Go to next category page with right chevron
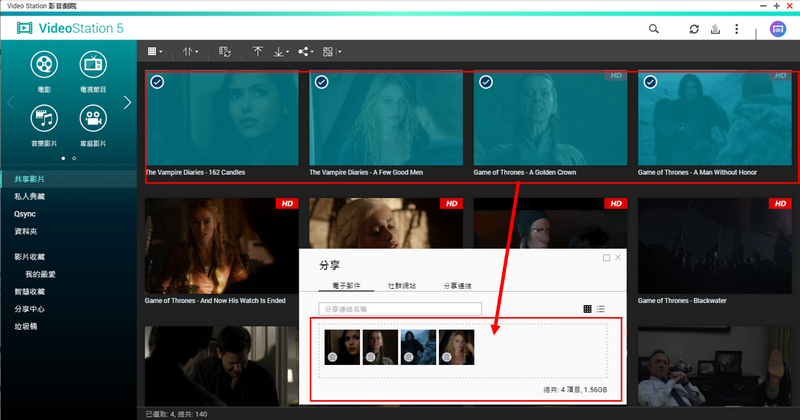800x420 pixels. point(127,103)
